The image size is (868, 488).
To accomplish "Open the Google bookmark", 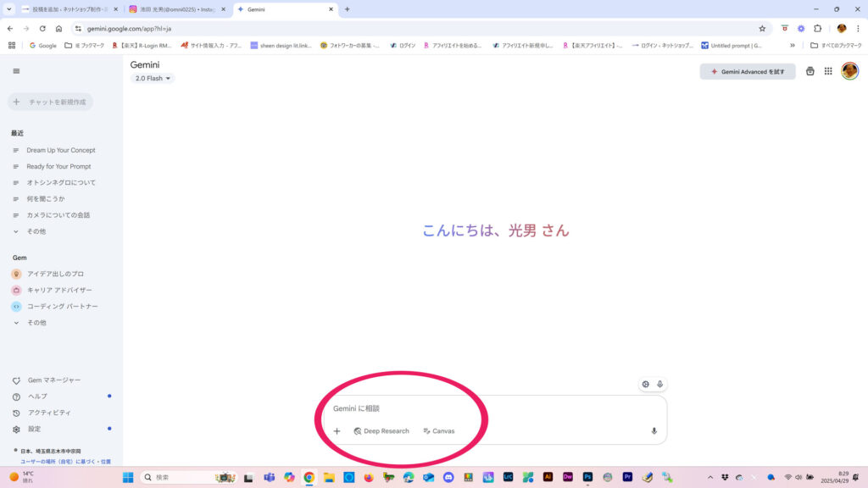I will pyautogui.click(x=42, y=46).
